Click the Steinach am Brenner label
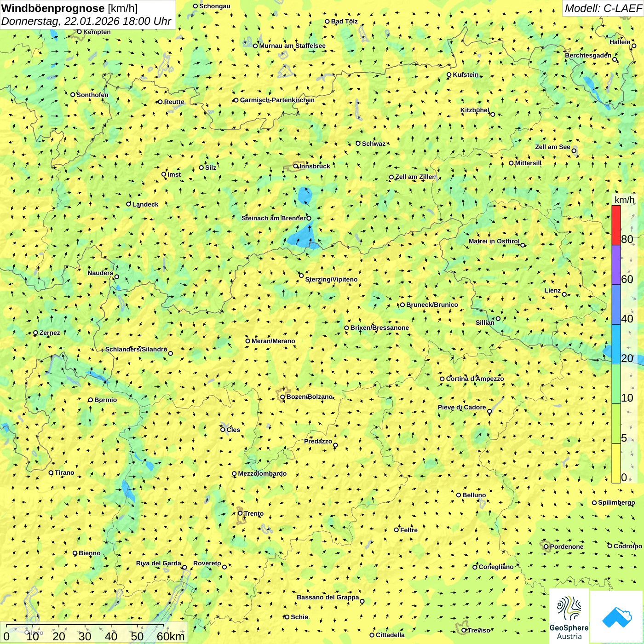 (x=273, y=218)
